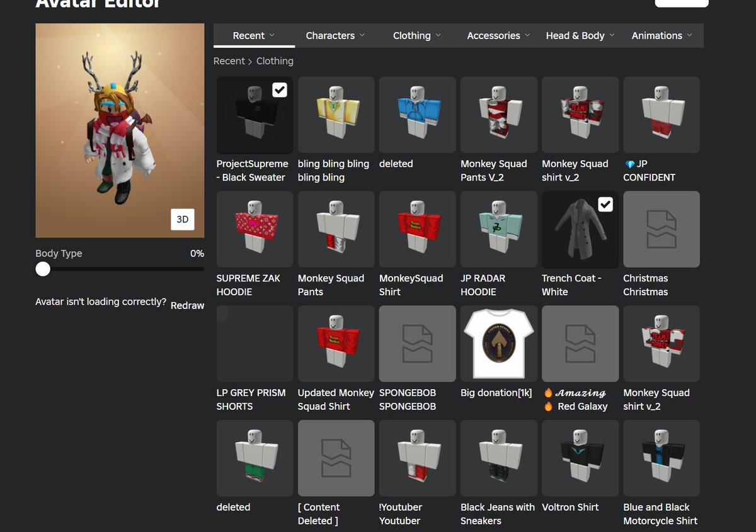Select ProjectSupreme Black Sweater thumbnail
The width and height of the screenshot is (756, 532).
(x=255, y=115)
